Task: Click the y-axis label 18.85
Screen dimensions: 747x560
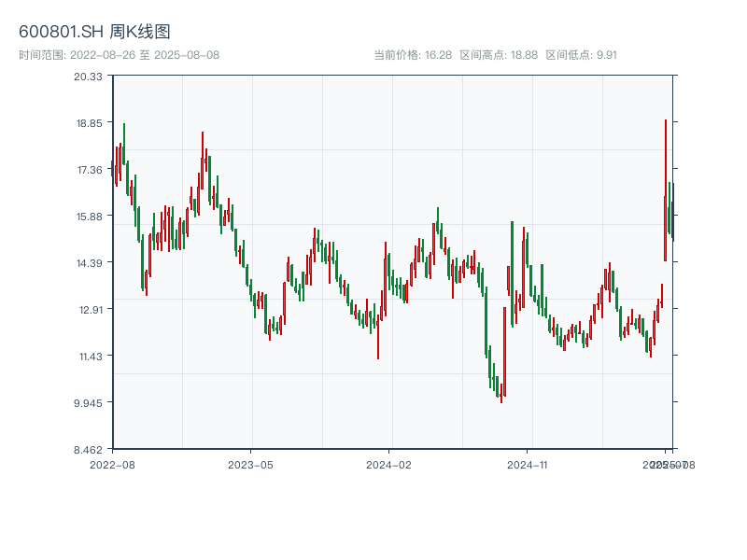Action: pos(89,123)
